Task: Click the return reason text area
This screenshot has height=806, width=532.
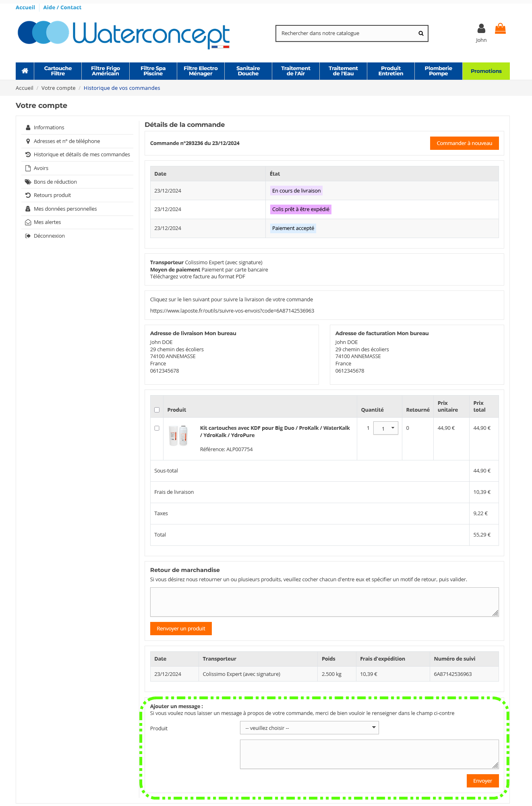Action: pyautogui.click(x=324, y=602)
